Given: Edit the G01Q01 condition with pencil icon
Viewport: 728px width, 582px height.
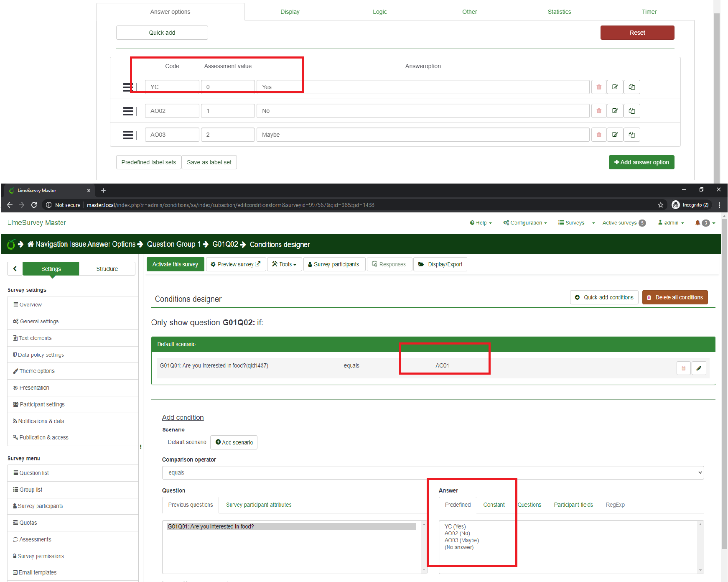Looking at the screenshot, I should click(x=699, y=368).
